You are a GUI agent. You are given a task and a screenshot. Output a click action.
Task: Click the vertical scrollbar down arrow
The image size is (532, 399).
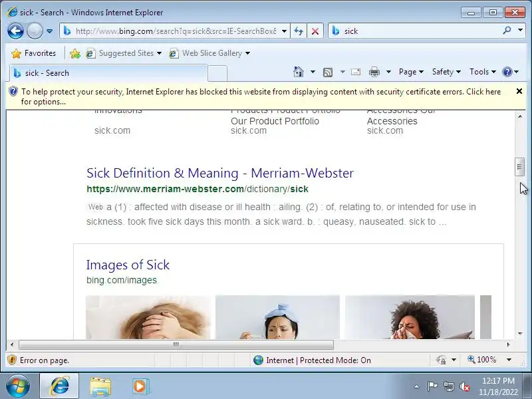pyautogui.click(x=520, y=334)
